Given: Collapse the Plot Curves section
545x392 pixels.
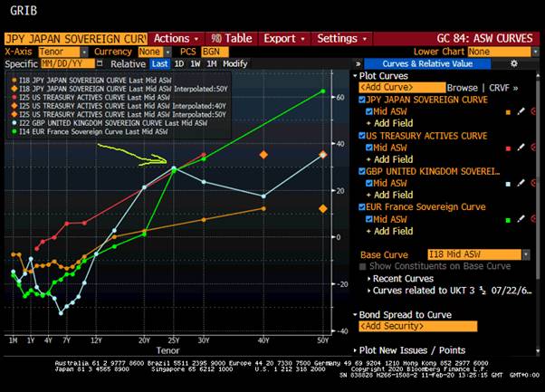Looking at the screenshot, I should click(x=355, y=76).
